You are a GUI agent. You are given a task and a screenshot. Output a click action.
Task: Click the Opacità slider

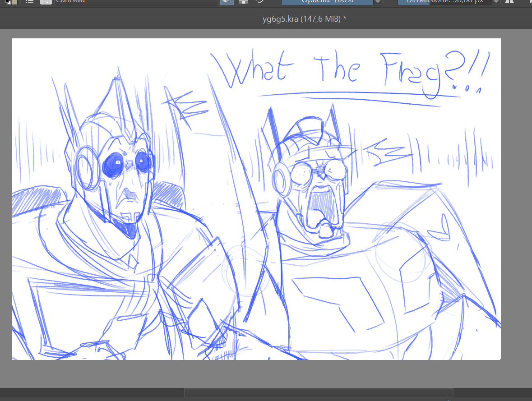[327, 2]
